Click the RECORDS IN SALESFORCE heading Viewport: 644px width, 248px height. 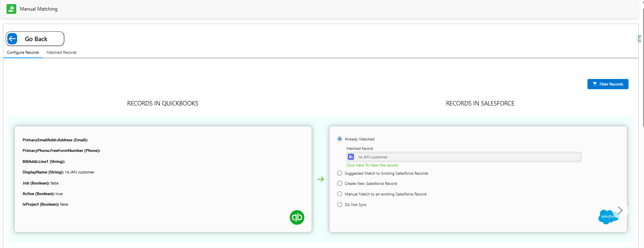point(480,103)
